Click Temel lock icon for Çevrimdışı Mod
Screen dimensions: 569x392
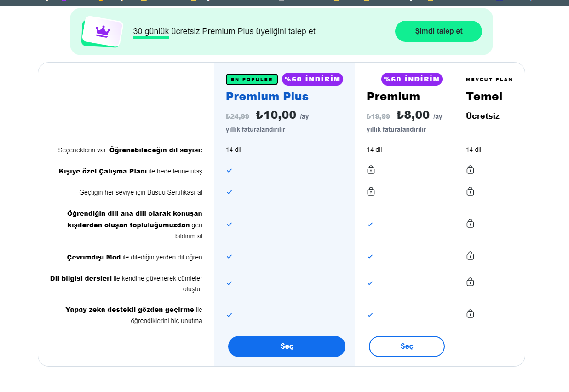[x=470, y=256]
